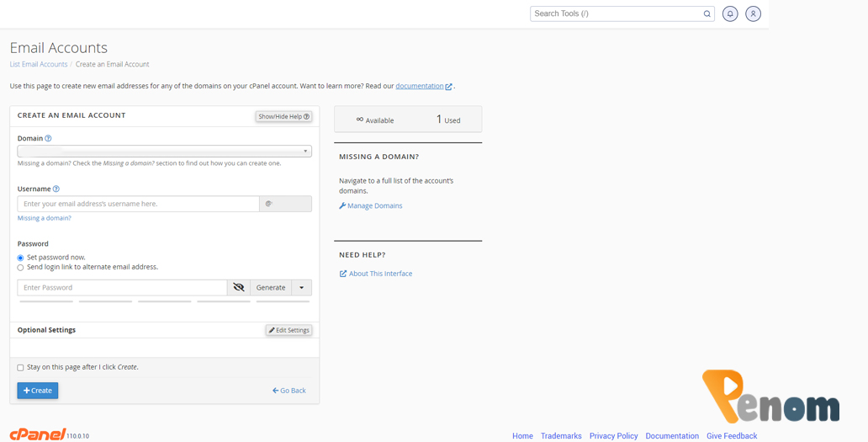This screenshot has height=442, width=868.
Task: Open the user account menu icon
Action: 753,13
